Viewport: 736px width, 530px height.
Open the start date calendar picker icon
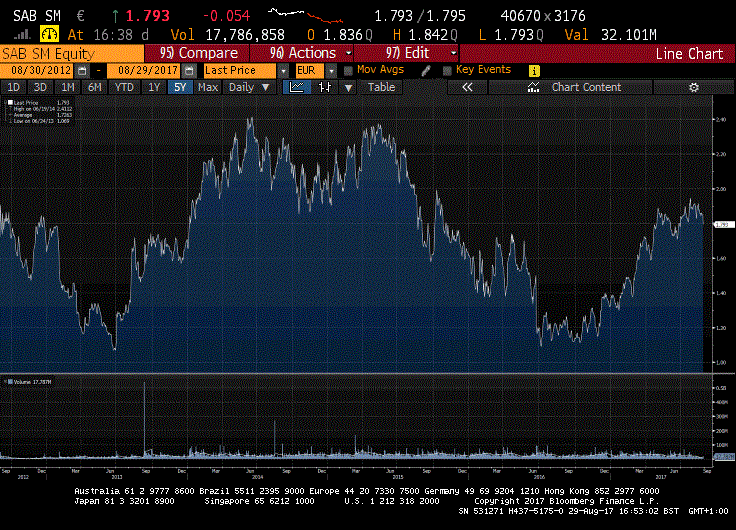pyautogui.click(x=82, y=71)
